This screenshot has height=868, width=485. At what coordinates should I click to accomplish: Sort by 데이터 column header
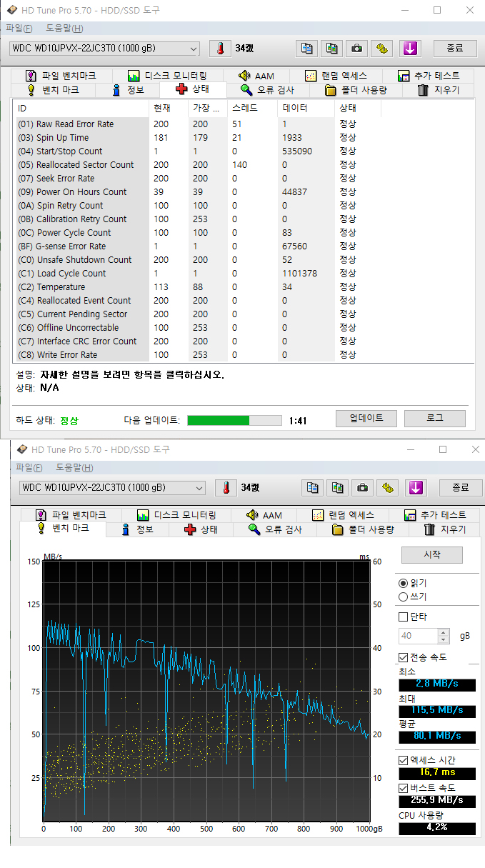[x=306, y=109]
